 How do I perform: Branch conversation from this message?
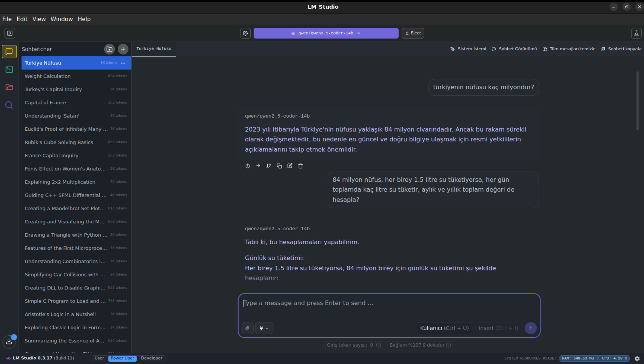(x=269, y=166)
